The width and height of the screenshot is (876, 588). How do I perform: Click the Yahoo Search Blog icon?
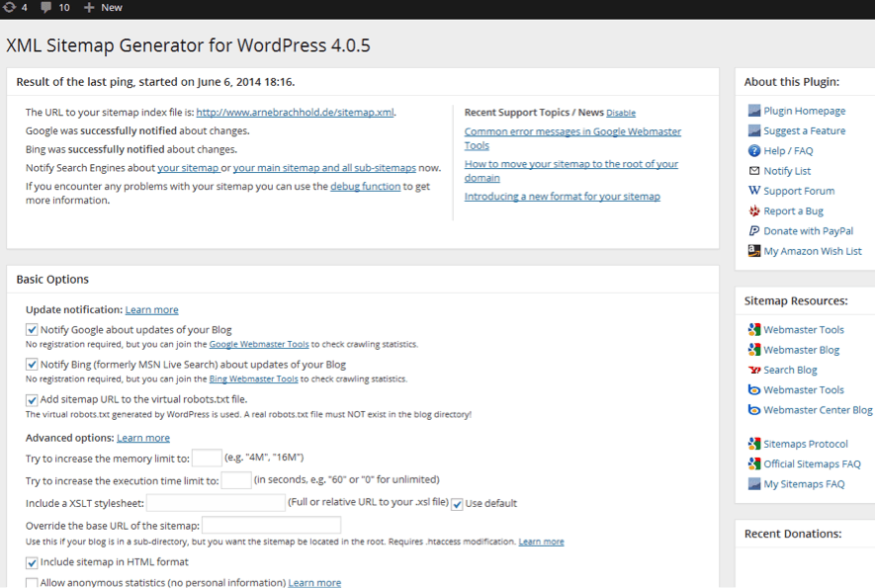[754, 370]
